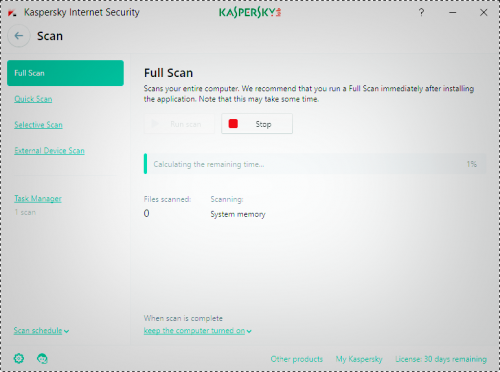The width and height of the screenshot is (500, 372).
Task: Click the scan progress bar
Action: point(315,164)
